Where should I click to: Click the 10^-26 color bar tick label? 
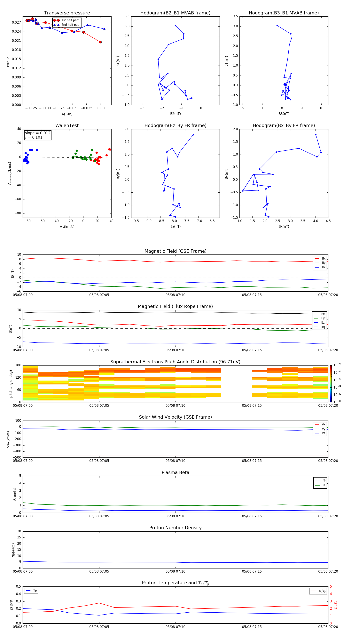tap(337, 365)
